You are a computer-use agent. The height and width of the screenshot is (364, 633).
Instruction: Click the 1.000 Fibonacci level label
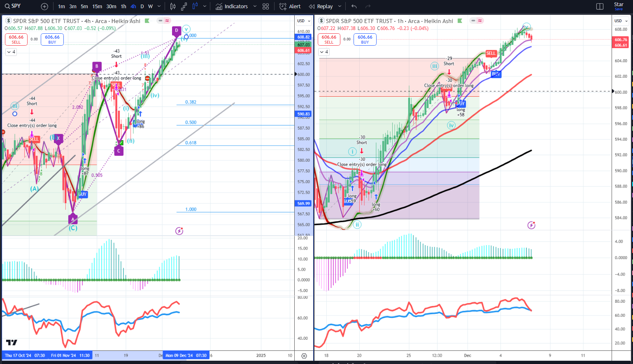pos(191,209)
